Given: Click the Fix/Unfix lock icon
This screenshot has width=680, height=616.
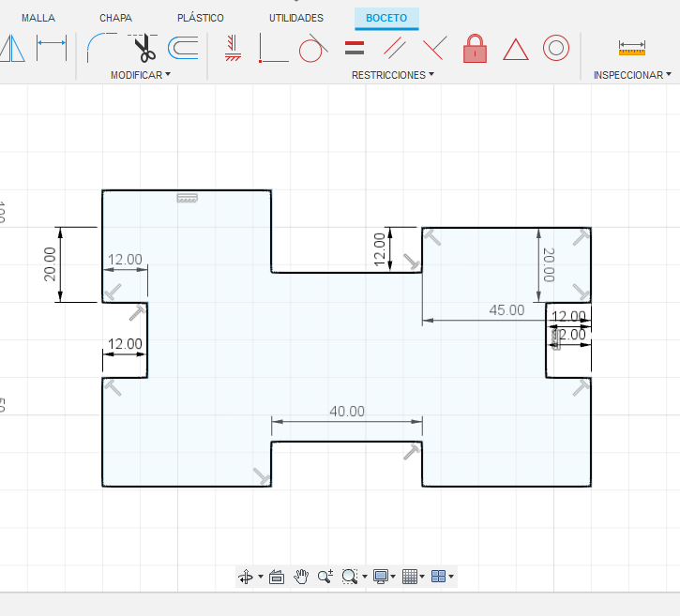Looking at the screenshot, I should [x=475, y=48].
